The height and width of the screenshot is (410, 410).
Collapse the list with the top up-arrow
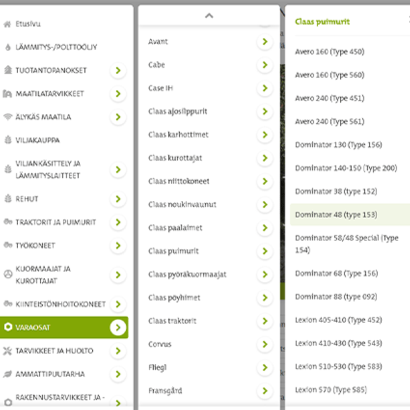coord(209,16)
